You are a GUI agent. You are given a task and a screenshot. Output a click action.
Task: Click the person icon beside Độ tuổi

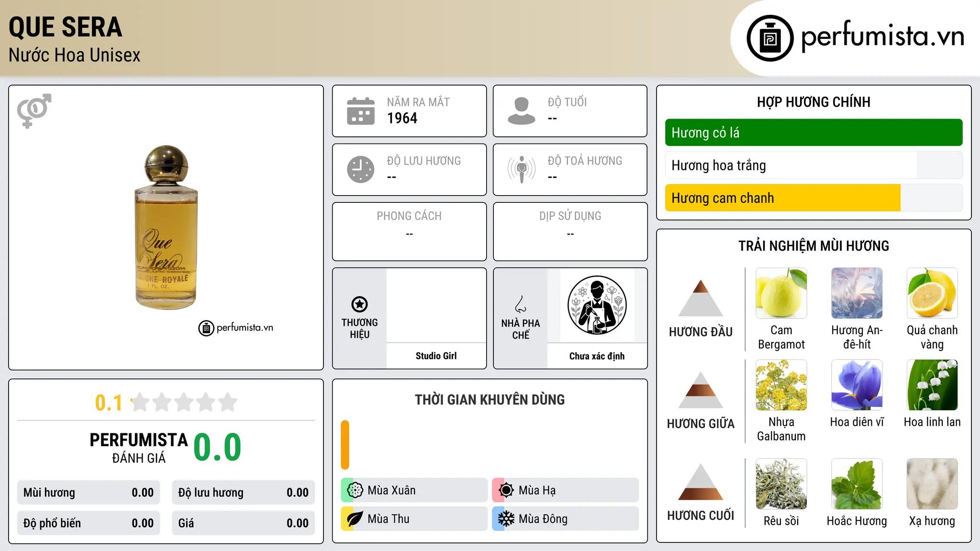[x=521, y=111]
